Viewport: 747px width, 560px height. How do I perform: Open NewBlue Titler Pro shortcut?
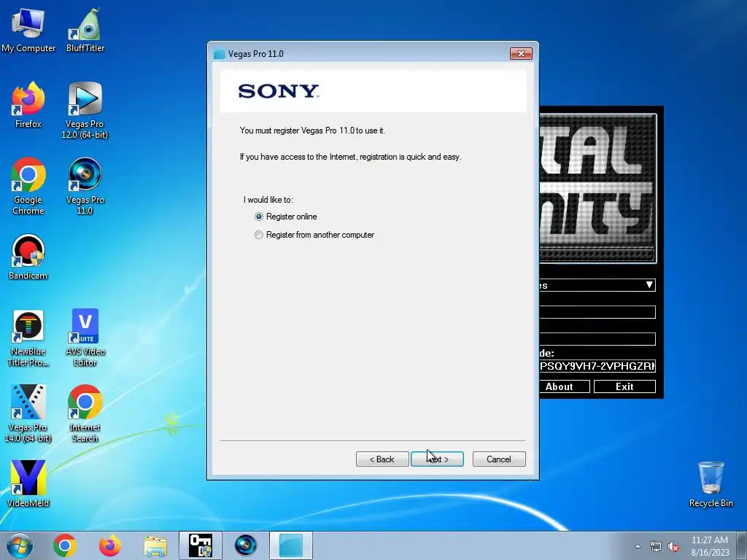click(28, 338)
